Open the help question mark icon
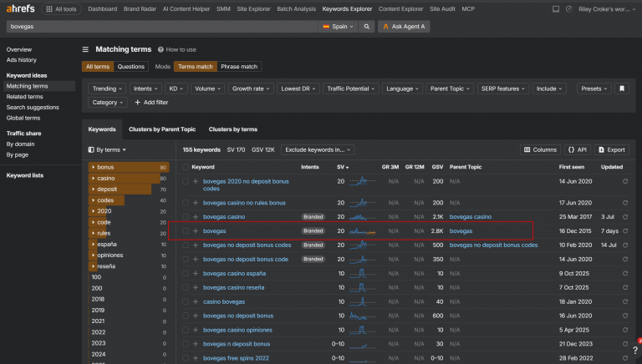Screen dimensions: 642x364 coord(634,350)
